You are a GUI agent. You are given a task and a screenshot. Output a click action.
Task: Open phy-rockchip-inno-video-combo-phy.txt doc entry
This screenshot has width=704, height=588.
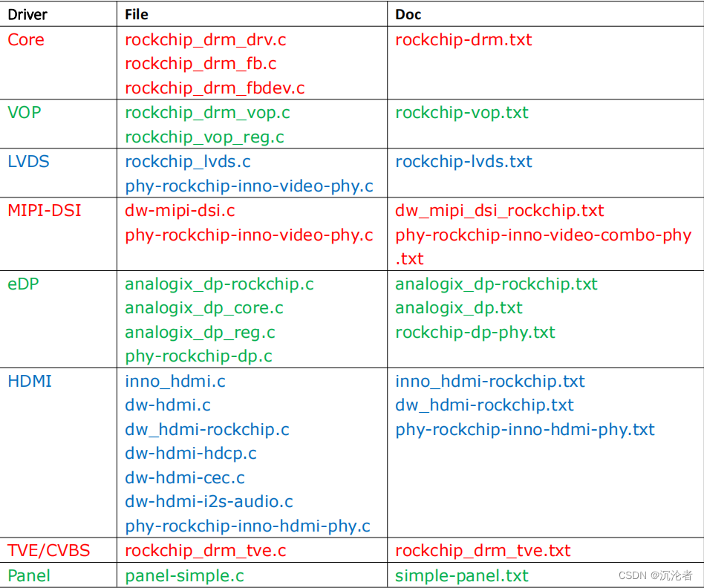tap(543, 235)
